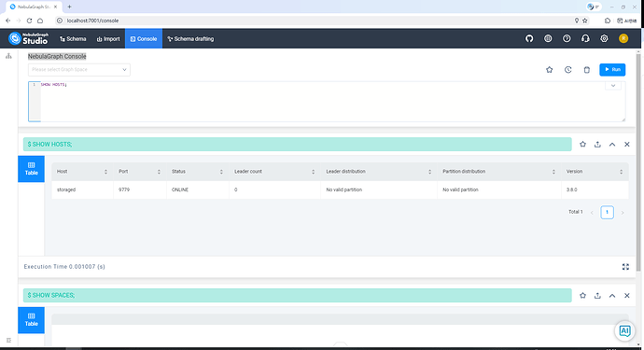Close the SHOW HOSTS result panel
Image resolution: width=644 pixels, height=350 pixels.
[627, 144]
